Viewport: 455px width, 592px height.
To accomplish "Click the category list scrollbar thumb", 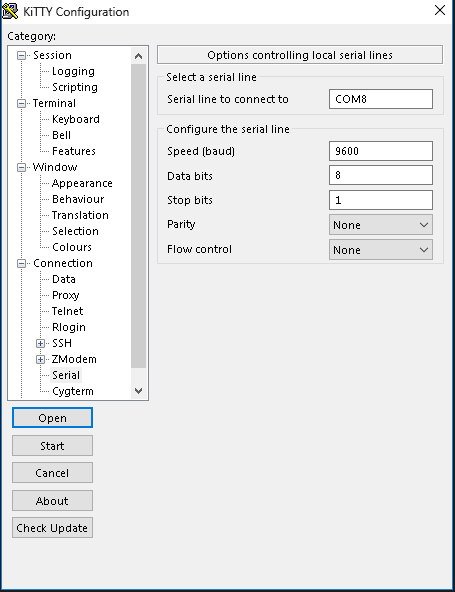I will 139,216.
